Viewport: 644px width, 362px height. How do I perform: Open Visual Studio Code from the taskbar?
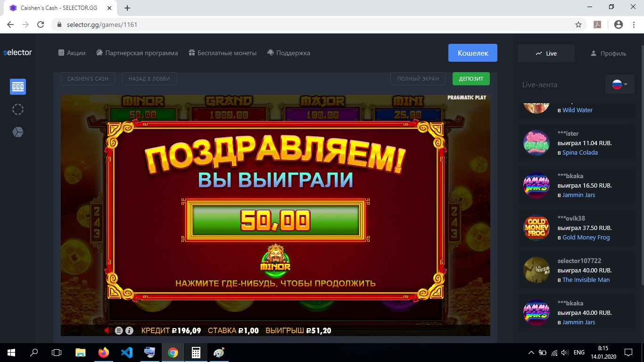tap(127, 353)
